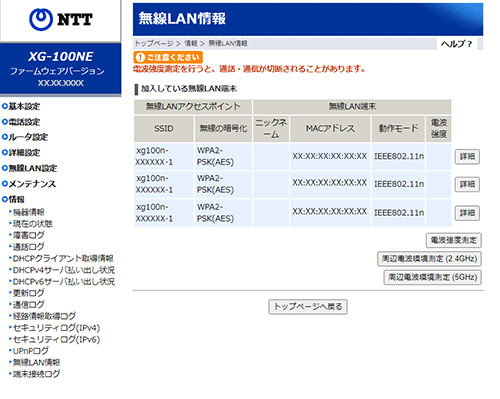Expand the 電話設定 menu
Image resolution: width=500 pixels, height=399 pixels.
(21, 122)
